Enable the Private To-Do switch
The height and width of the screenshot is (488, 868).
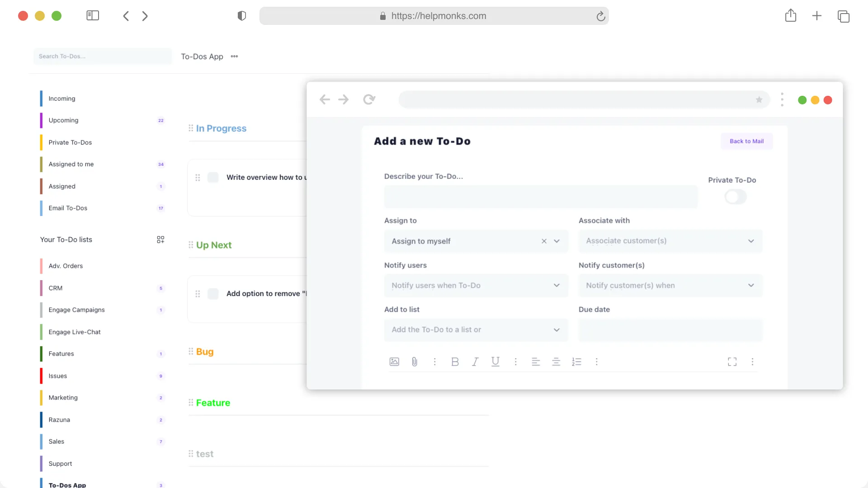736,197
